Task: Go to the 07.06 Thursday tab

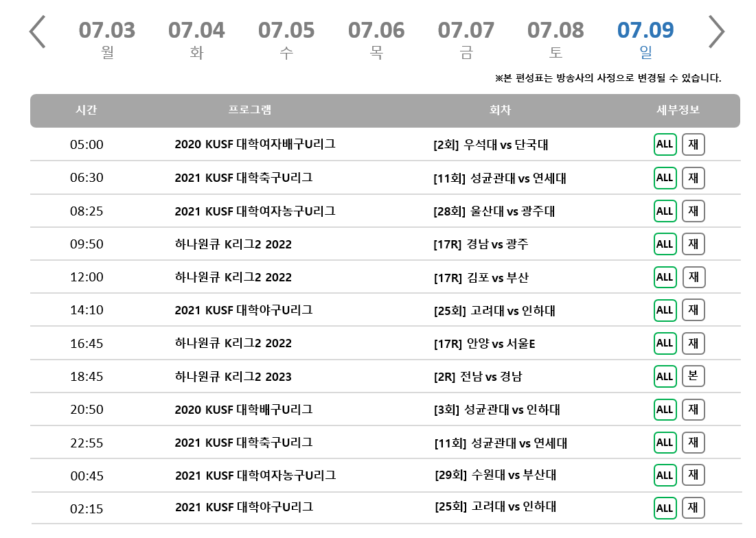Action: [376, 39]
